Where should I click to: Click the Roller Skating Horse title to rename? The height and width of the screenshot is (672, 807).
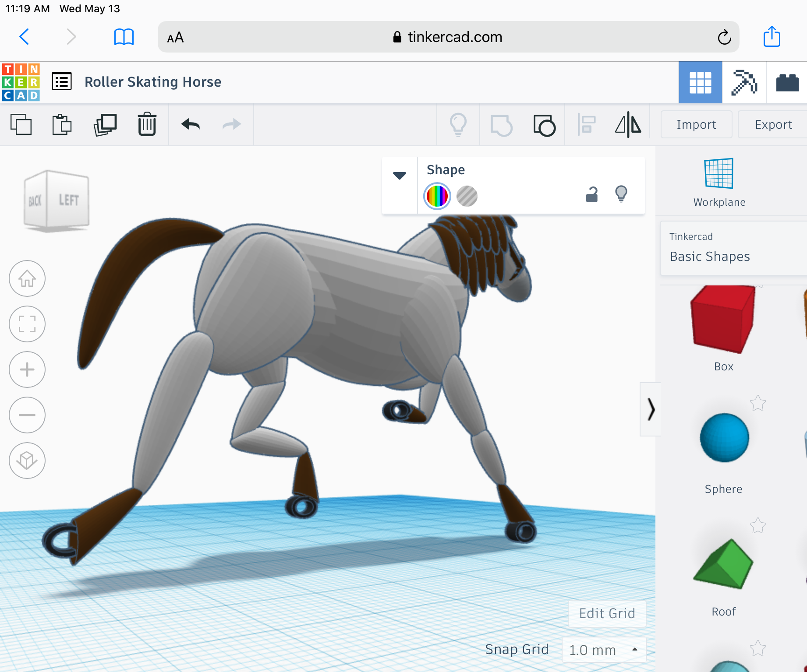point(153,82)
